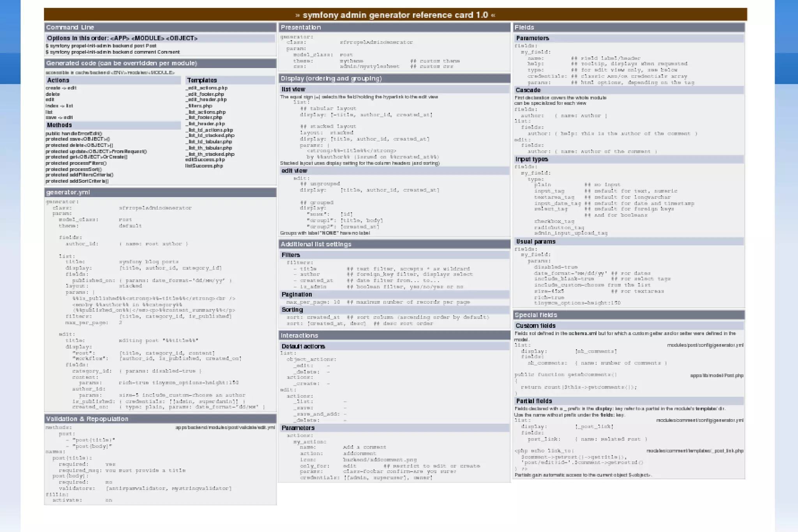Select the Command Line section header
Screen dimensions: 798x532
(x=160, y=27)
